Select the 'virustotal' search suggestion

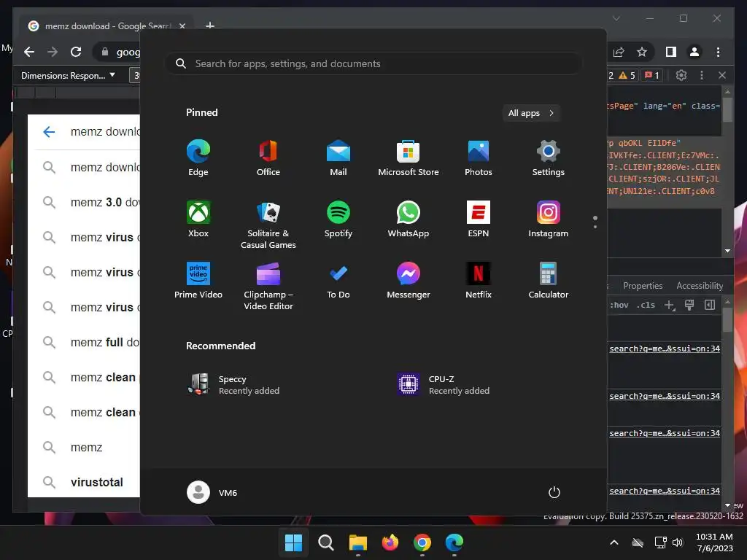(88, 483)
